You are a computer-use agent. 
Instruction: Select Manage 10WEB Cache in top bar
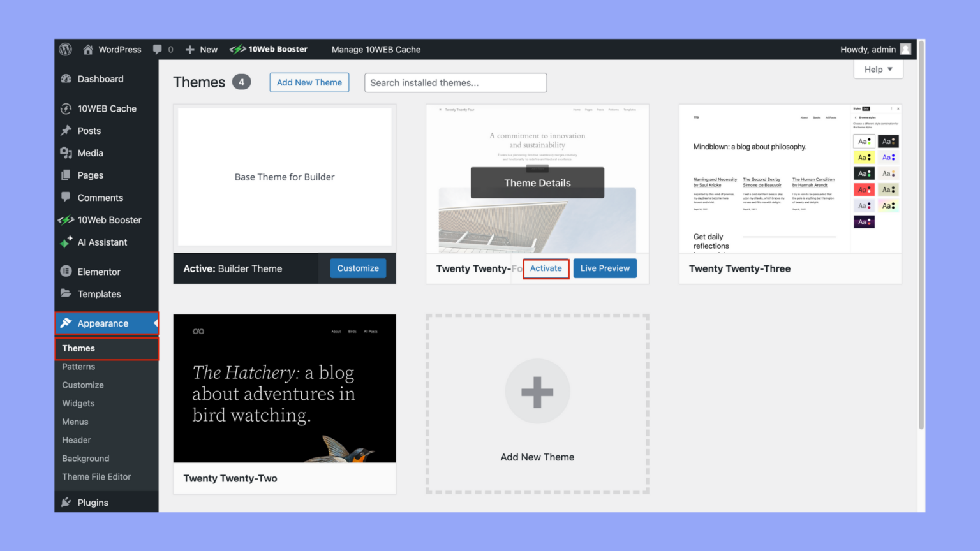pyautogui.click(x=376, y=49)
